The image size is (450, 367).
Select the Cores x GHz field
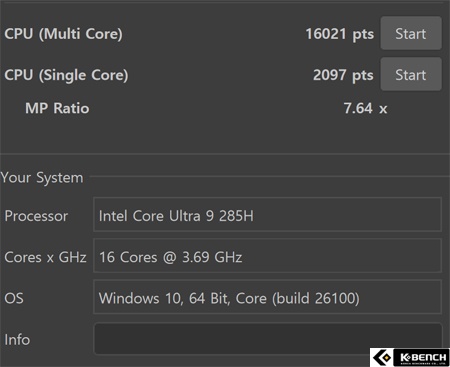(x=267, y=256)
